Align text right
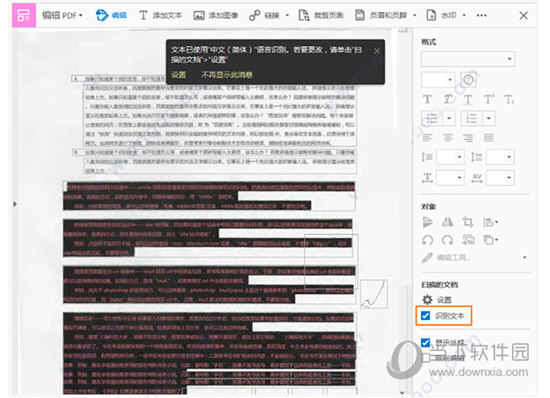 tap(468, 138)
